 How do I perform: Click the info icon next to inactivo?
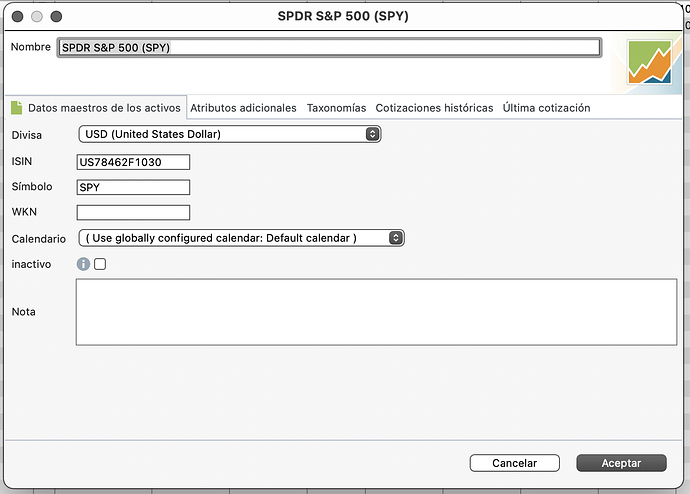pos(83,264)
